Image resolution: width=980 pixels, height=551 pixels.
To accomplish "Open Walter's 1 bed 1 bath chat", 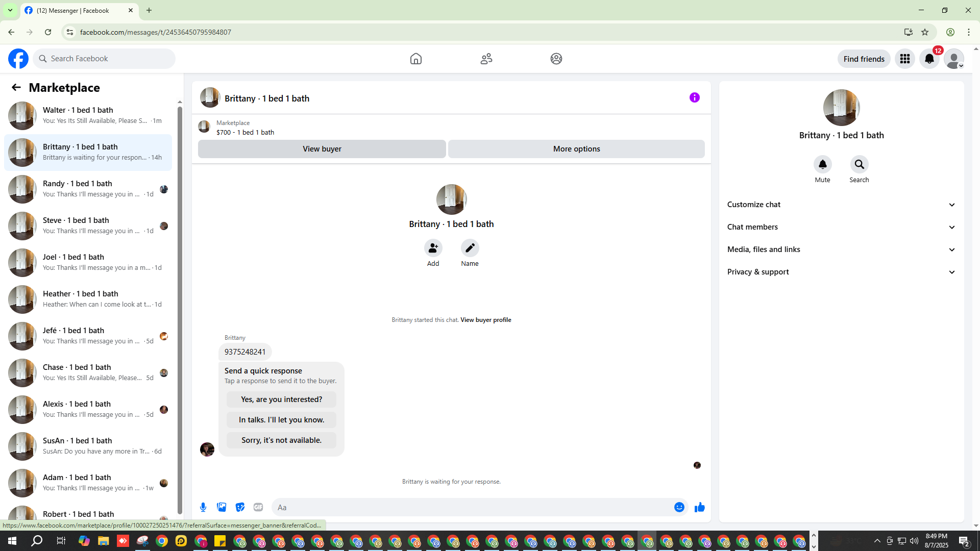I will coord(88,116).
